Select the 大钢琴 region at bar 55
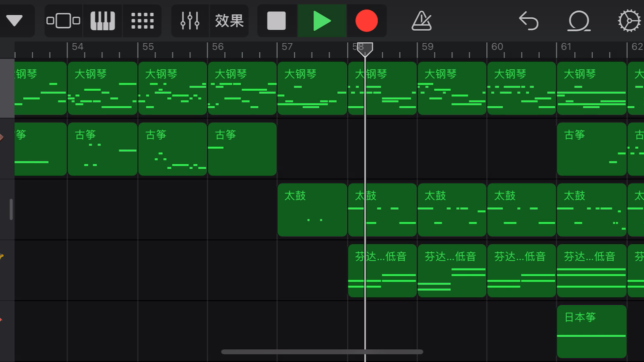 coord(173,88)
